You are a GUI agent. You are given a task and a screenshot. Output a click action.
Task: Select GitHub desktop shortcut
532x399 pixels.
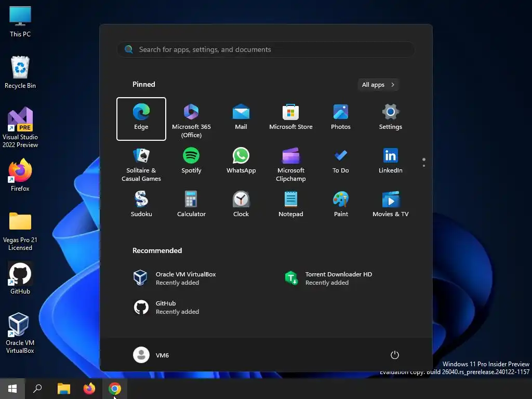[20, 278]
